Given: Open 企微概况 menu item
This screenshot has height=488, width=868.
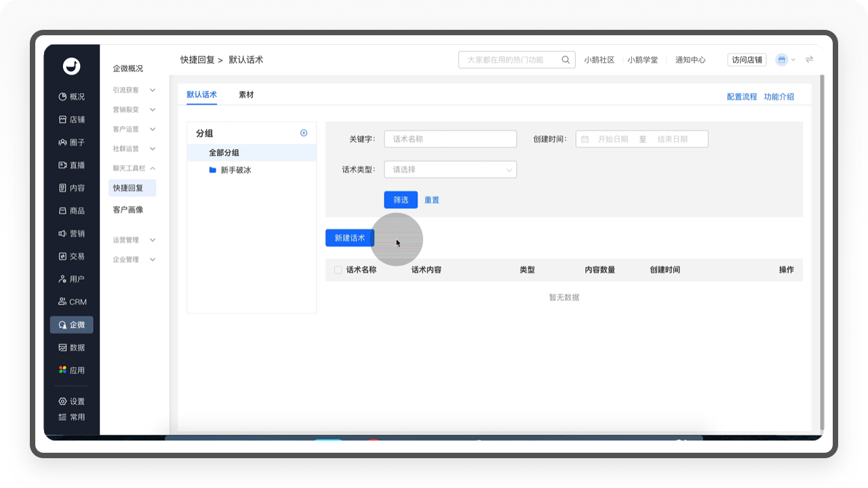Looking at the screenshot, I should point(128,69).
